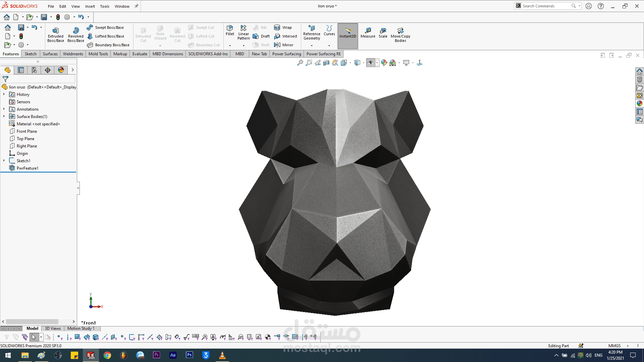Pin the toolbar with pushpin icon

pos(136,6)
